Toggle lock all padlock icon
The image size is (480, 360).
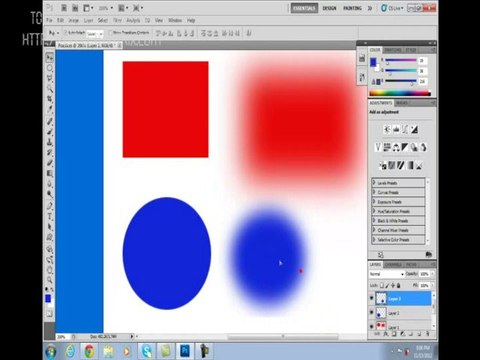pos(398,286)
